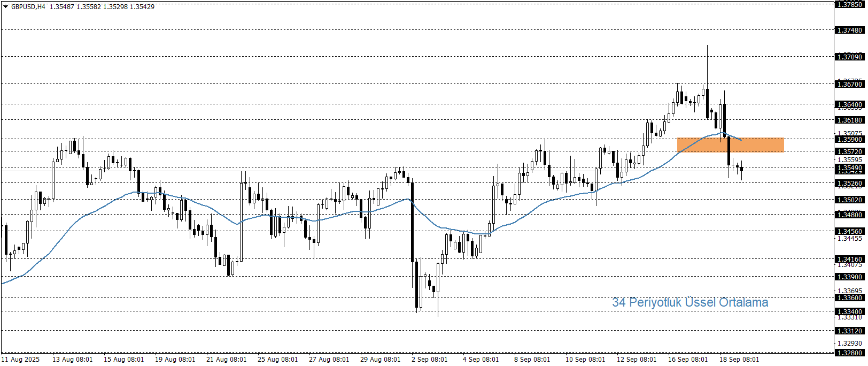Click the 1.34800 price level label
The image size is (868, 366).
click(x=849, y=215)
